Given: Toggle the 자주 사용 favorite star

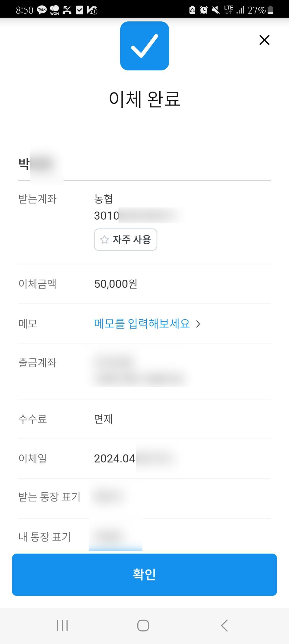Looking at the screenshot, I should coord(104,240).
